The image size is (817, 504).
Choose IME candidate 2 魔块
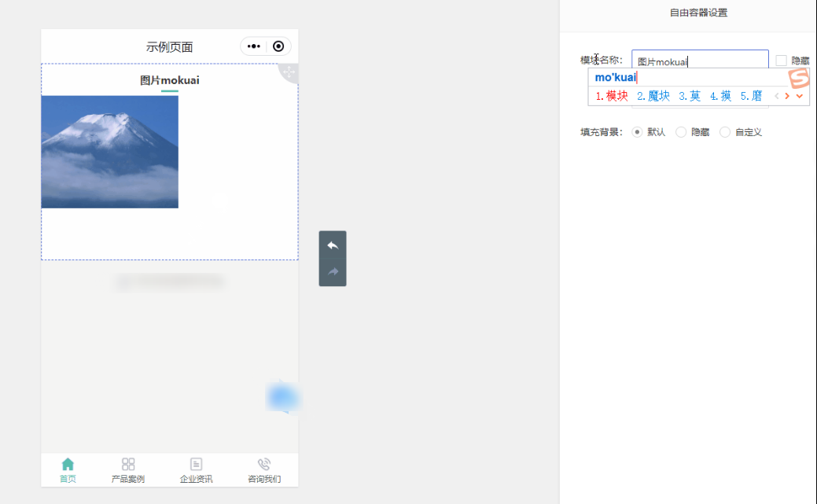pos(653,96)
